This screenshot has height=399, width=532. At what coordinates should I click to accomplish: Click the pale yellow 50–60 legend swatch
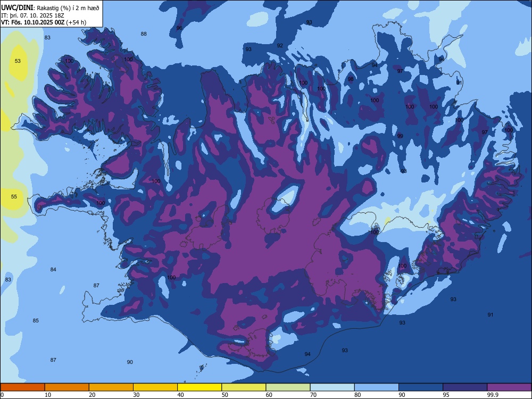coord(244,387)
